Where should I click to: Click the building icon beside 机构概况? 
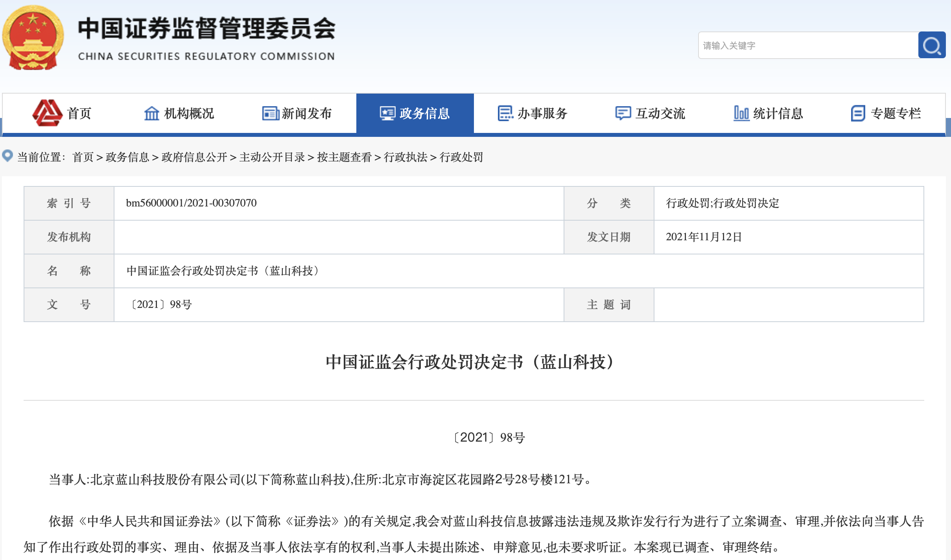tap(151, 113)
